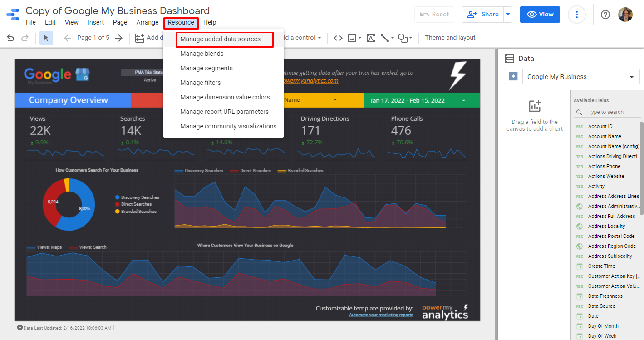Click the URL embed code icon

338,38
